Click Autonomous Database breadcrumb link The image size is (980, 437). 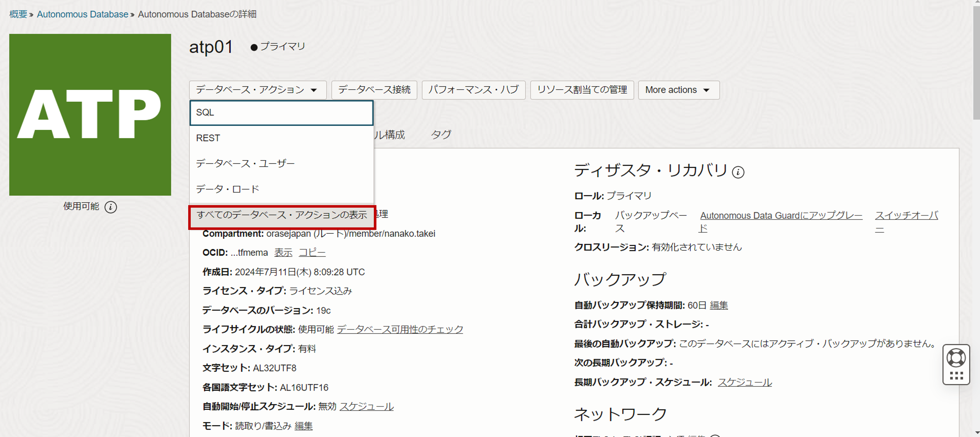click(82, 14)
